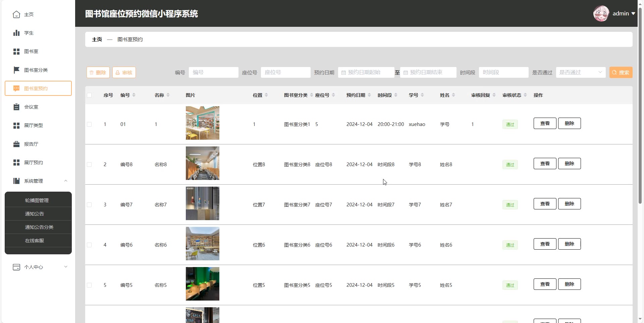Click 查看 for the 编号8 row
The height and width of the screenshot is (323, 644).
tap(545, 164)
